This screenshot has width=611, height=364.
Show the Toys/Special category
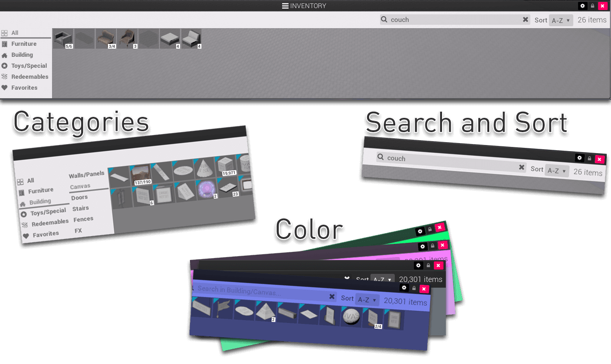(x=29, y=66)
